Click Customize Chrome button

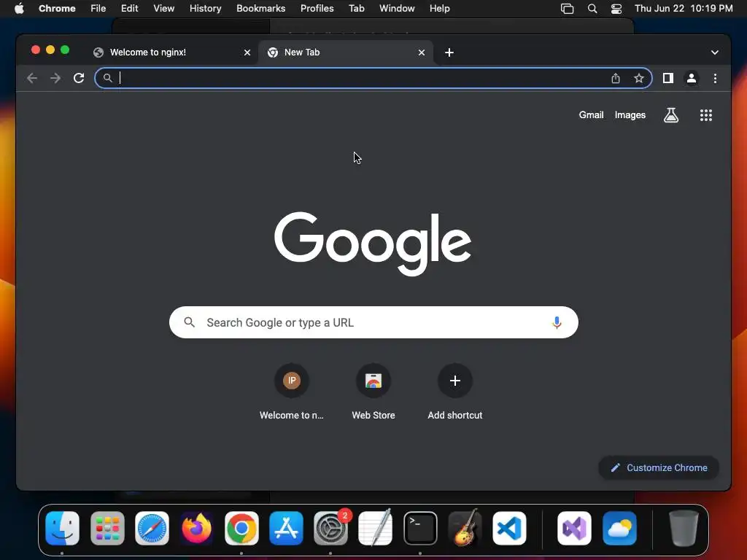[659, 467]
